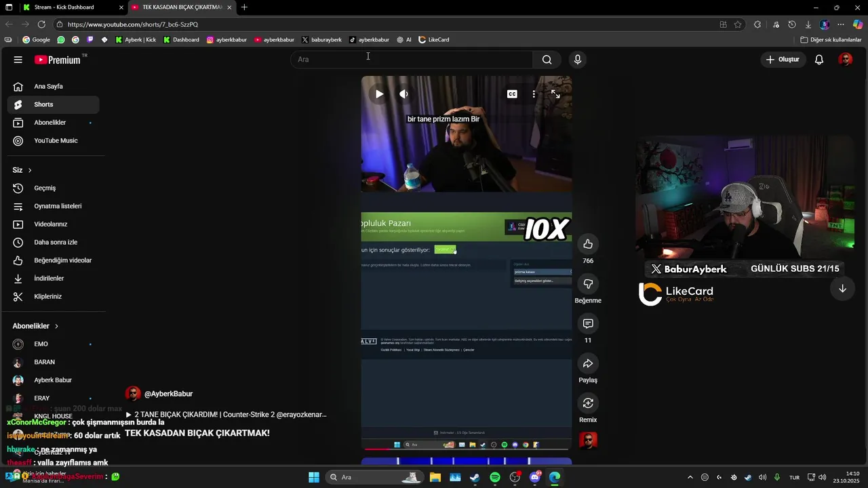Image resolution: width=868 pixels, height=488 pixels.
Task: Toggle captions with the CC button
Action: [512, 94]
